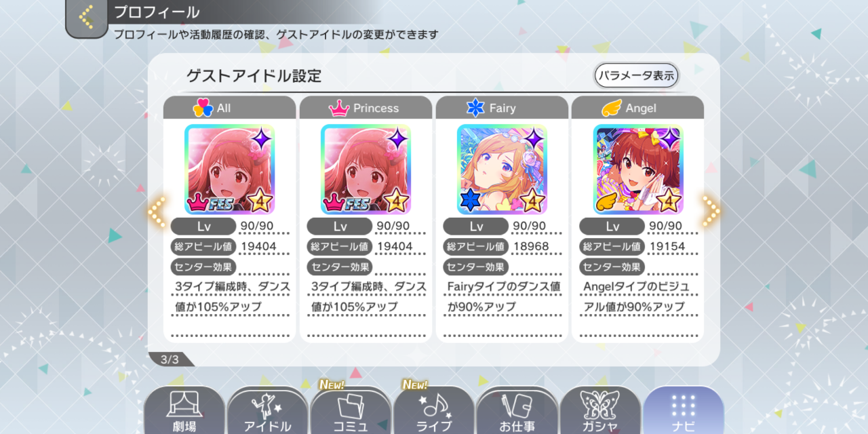Go to next page with right arrows
This screenshot has width=868, height=434.
(711, 212)
